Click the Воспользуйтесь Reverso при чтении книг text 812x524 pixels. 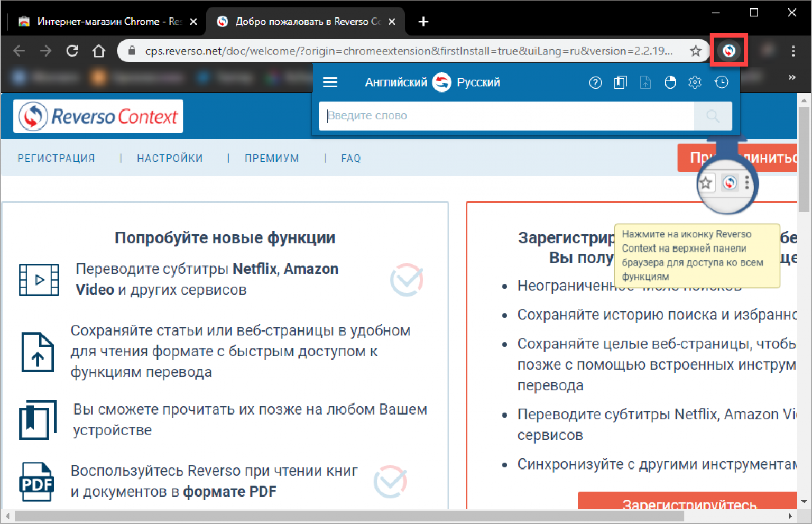pos(214,481)
